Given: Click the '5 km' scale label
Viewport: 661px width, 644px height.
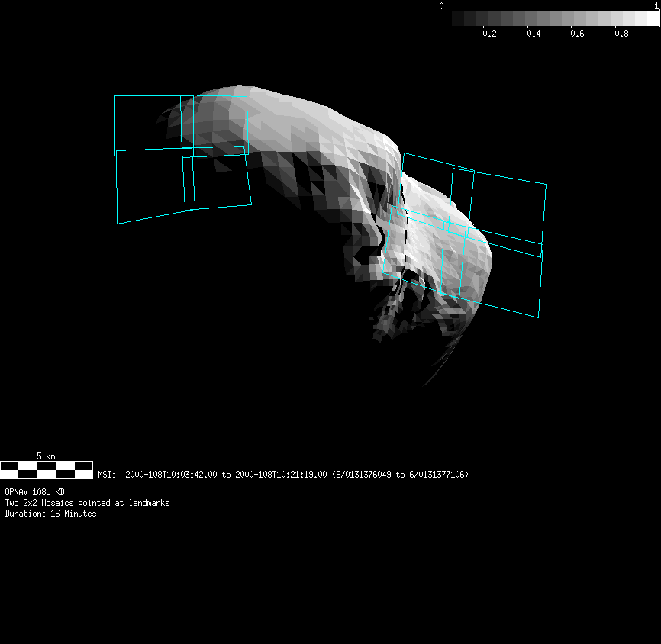Looking at the screenshot, I should coord(47,456).
